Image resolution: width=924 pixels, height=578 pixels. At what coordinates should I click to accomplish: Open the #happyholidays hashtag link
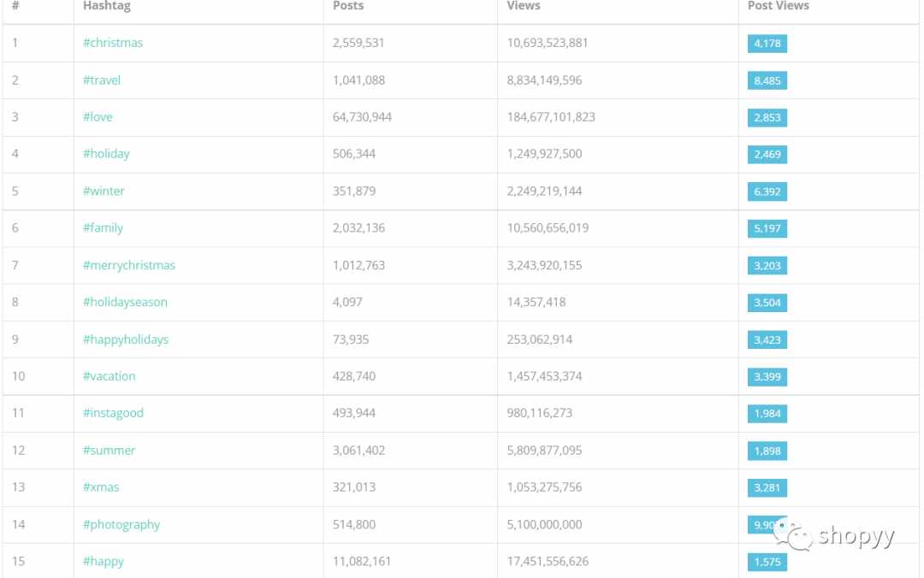coord(126,339)
